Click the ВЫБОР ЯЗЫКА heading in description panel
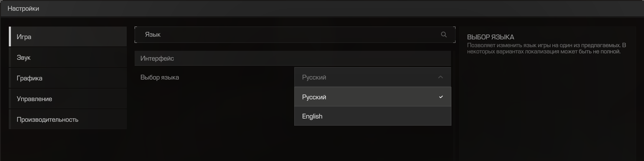644x161 pixels. point(491,37)
